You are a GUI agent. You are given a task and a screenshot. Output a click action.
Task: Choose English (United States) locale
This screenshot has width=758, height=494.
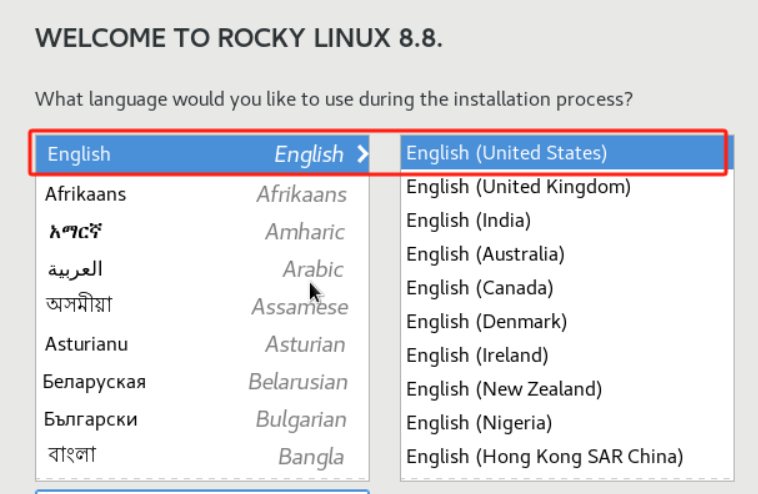click(x=567, y=153)
